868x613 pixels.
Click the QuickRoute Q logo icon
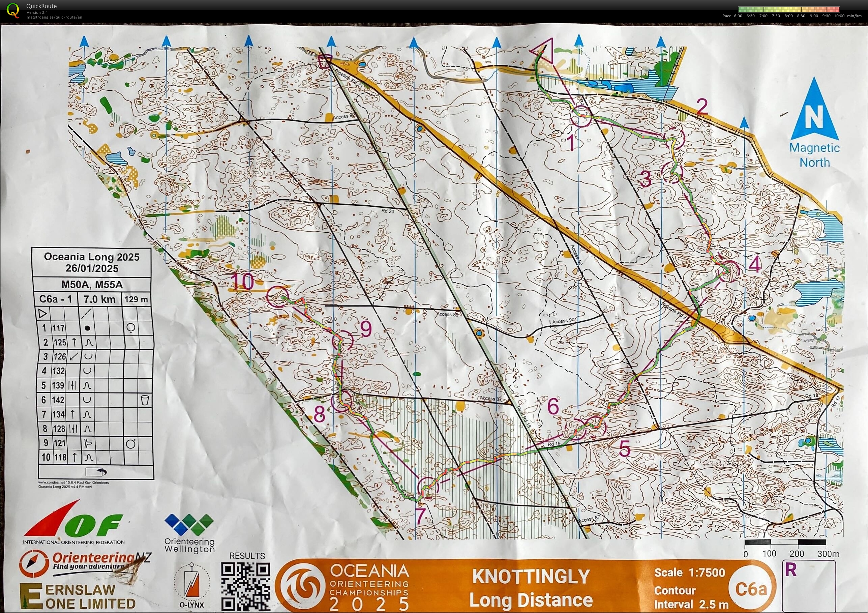[13, 10]
